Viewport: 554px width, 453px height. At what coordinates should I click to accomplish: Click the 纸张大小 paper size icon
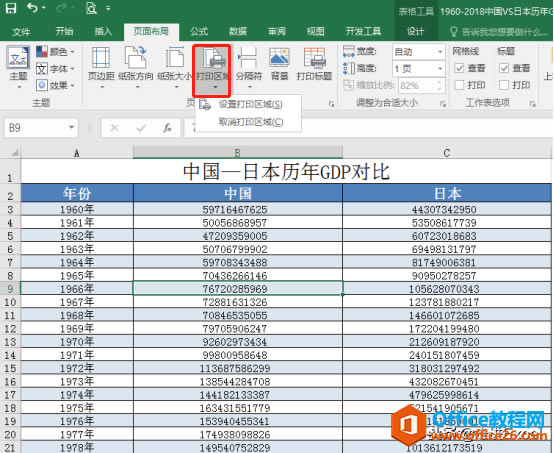[175, 58]
